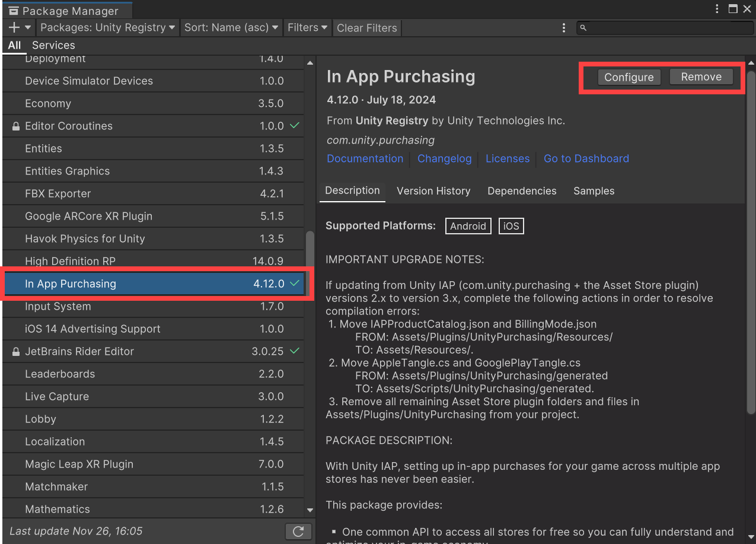The image size is (756, 544).
Task: Open the Documentation link
Action: pyautogui.click(x=365, y=158)
